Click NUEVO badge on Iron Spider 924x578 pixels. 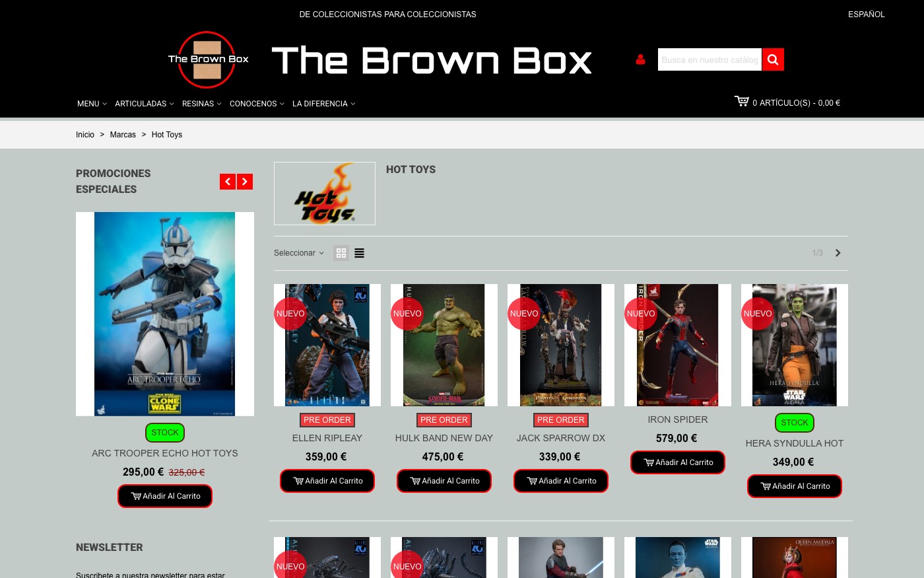point(641,314)
